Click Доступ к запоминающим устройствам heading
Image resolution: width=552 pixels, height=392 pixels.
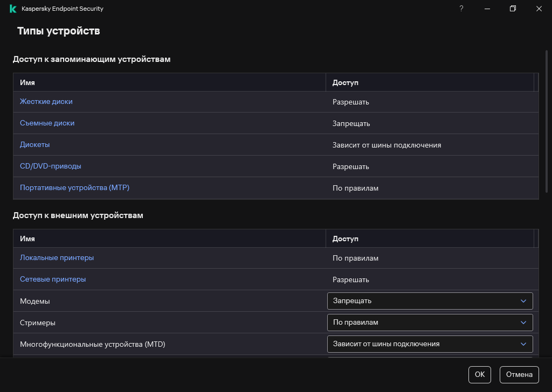(92, 59)
